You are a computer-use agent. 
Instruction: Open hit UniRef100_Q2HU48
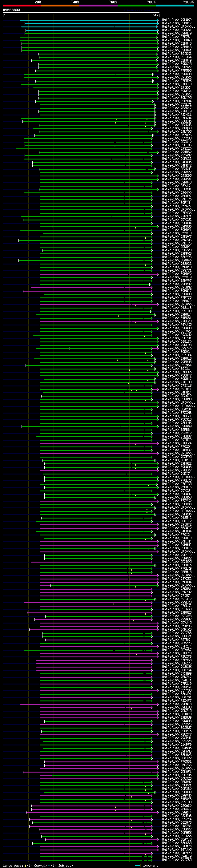click(177, 40)
